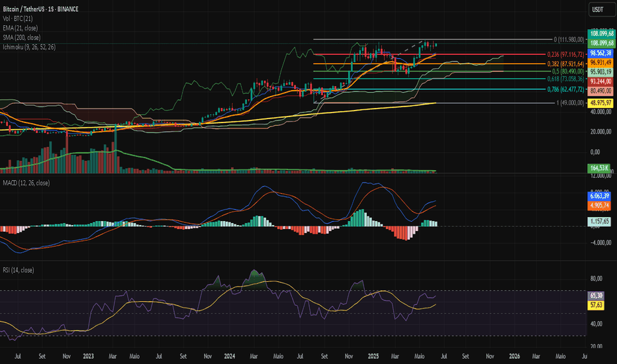The height and width of the screenshot is (364, 617).
Task: Click the 2026 label on time axis
Action: click(514, 356)
